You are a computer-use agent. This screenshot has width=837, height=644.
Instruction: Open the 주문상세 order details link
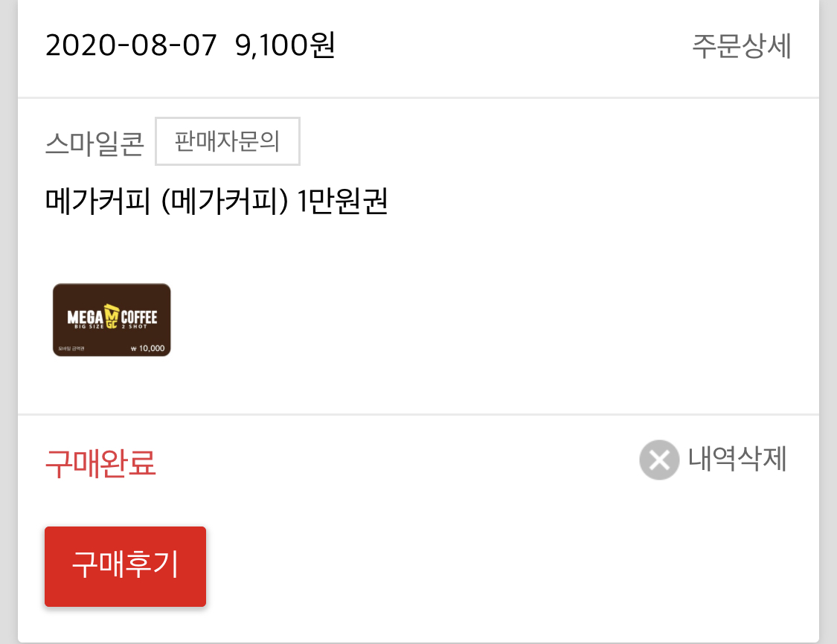click(x=741, y=46)
